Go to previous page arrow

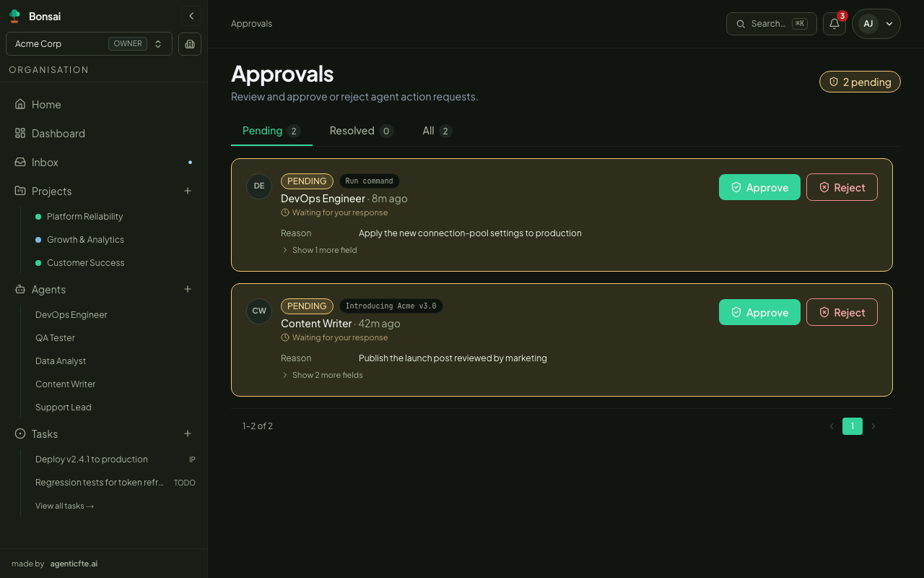point(832,426)
